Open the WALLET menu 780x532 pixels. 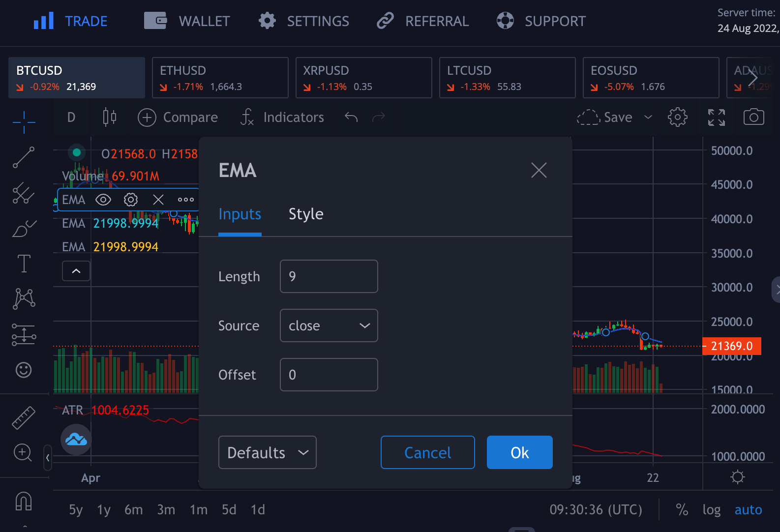click(x=187, y=21)
